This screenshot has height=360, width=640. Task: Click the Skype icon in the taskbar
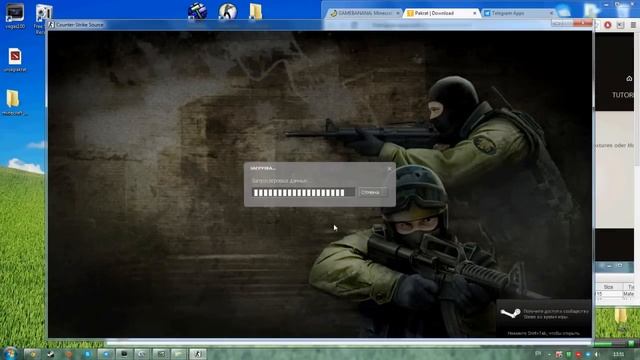[87, 354]
